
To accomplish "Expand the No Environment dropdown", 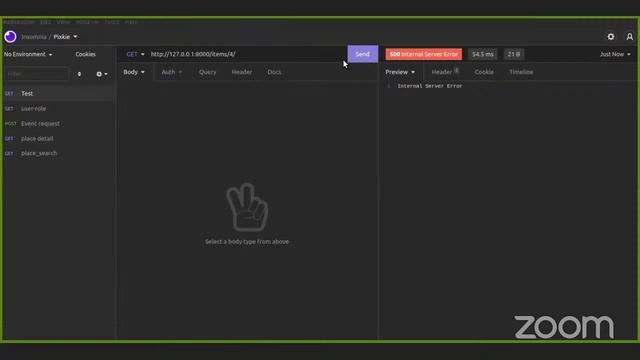I will pyautogui.click(x=28, y=54).
